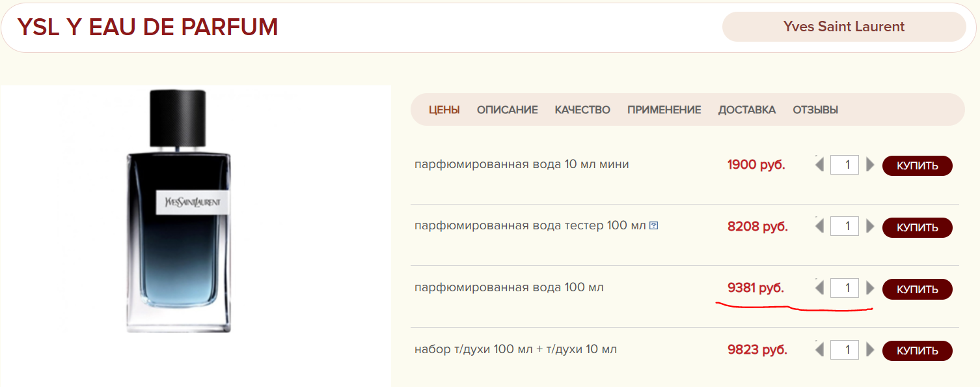
Task: Open the ЦЕНЫ tab
Action: 444,110
